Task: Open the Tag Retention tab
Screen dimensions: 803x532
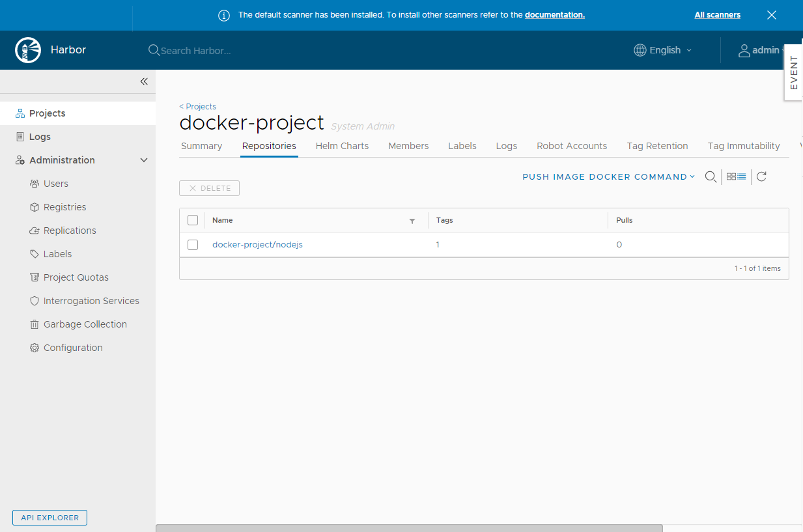Action: (657, 146)
